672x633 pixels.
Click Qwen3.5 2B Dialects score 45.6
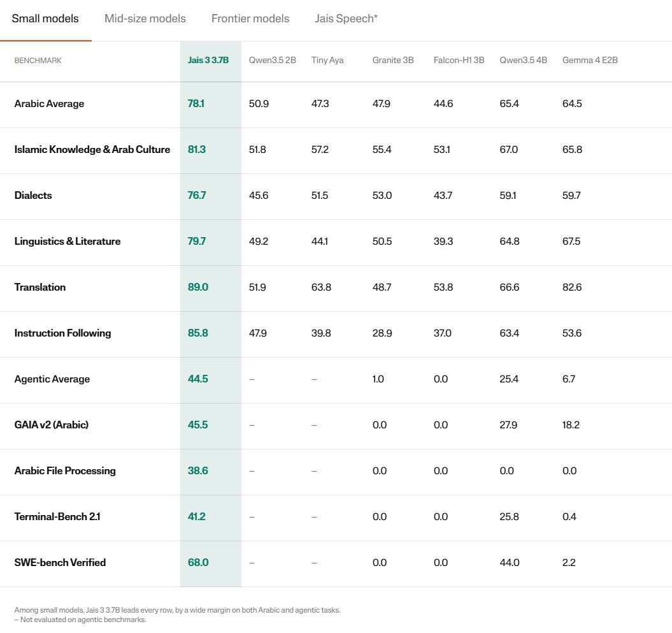[259, 195]
